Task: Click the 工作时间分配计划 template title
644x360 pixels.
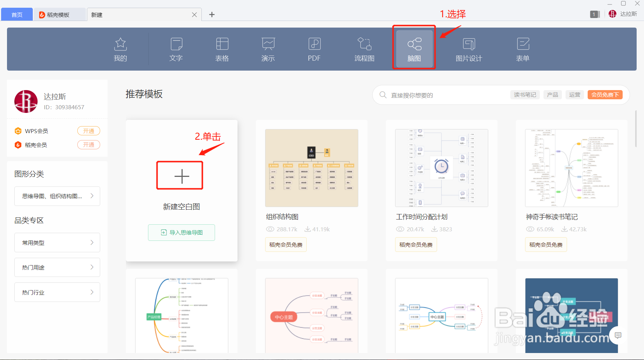Action: point(422,217)
